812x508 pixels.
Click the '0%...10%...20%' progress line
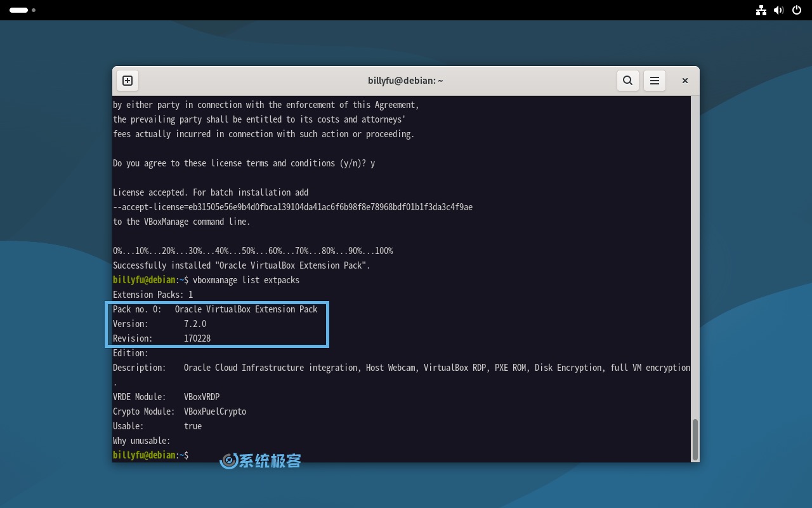(x=253, y=251)
